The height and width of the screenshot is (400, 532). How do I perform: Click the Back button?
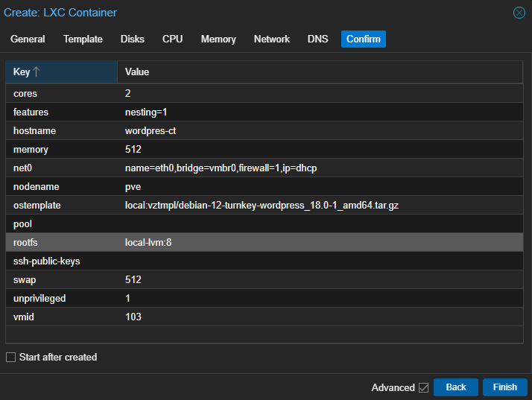pyautogui.click(x=456, y=387)
